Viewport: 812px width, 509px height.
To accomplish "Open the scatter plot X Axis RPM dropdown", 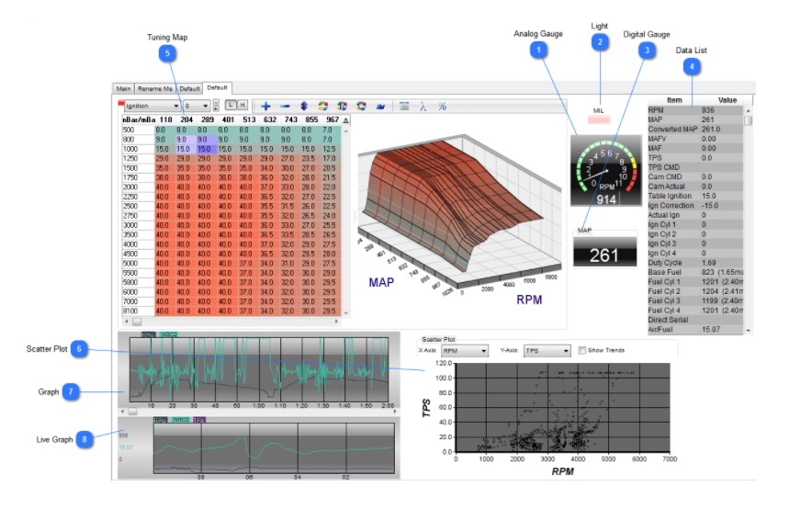I will [x=465, y=351].
